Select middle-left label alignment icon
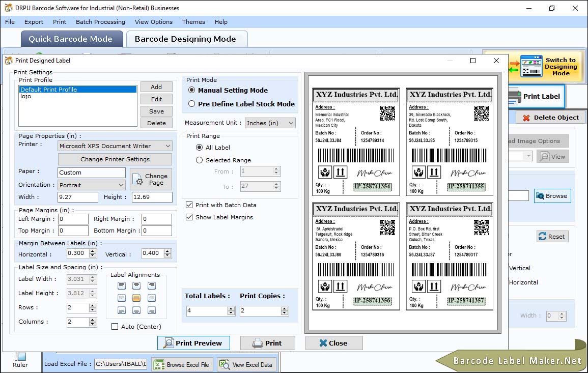The image size is (588, 373). [122, 298]
